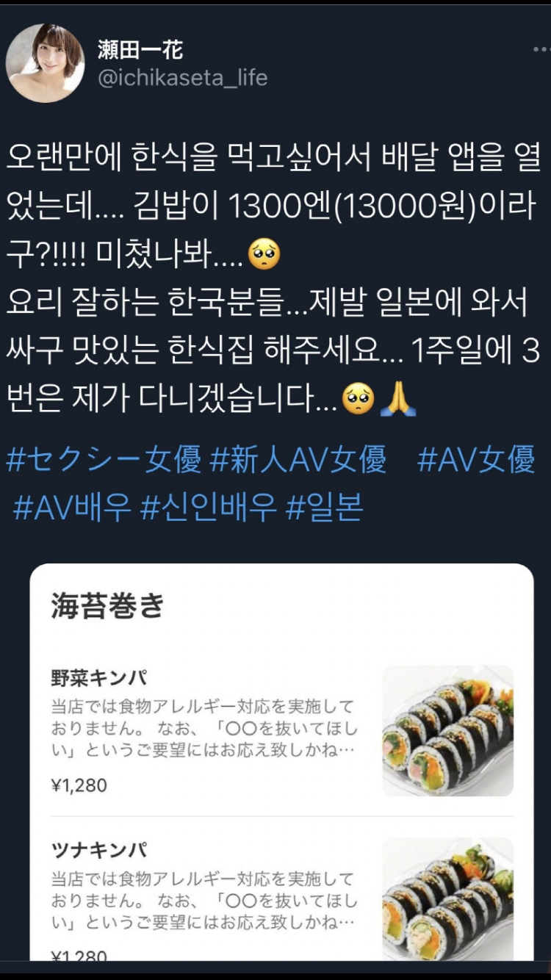Open the #セクシー女優 hashtag
The image size is (551, 980).
(104, 460)
